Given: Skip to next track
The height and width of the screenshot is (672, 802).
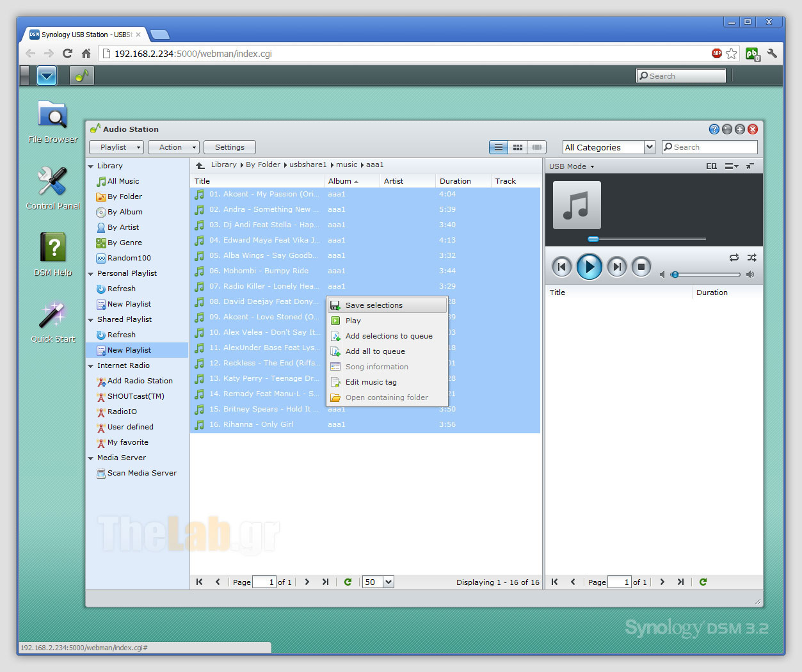Looking at the screenshot, I should click(617, 267).
